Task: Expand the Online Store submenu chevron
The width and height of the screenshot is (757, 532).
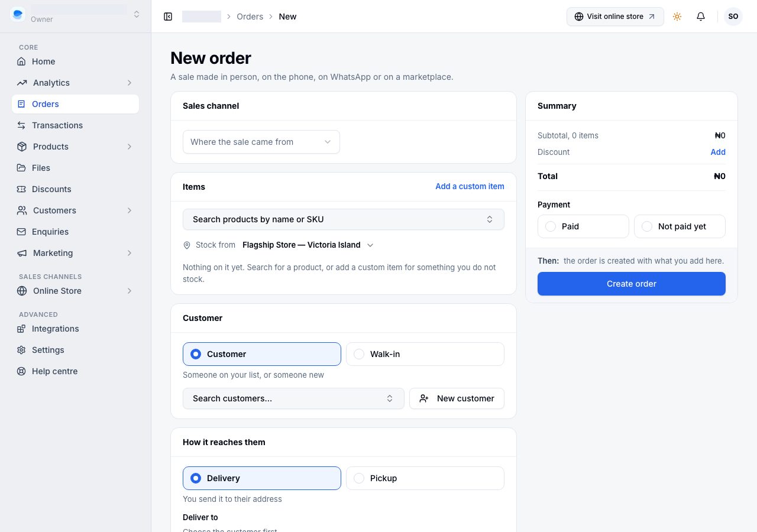Action: [130, 291]
